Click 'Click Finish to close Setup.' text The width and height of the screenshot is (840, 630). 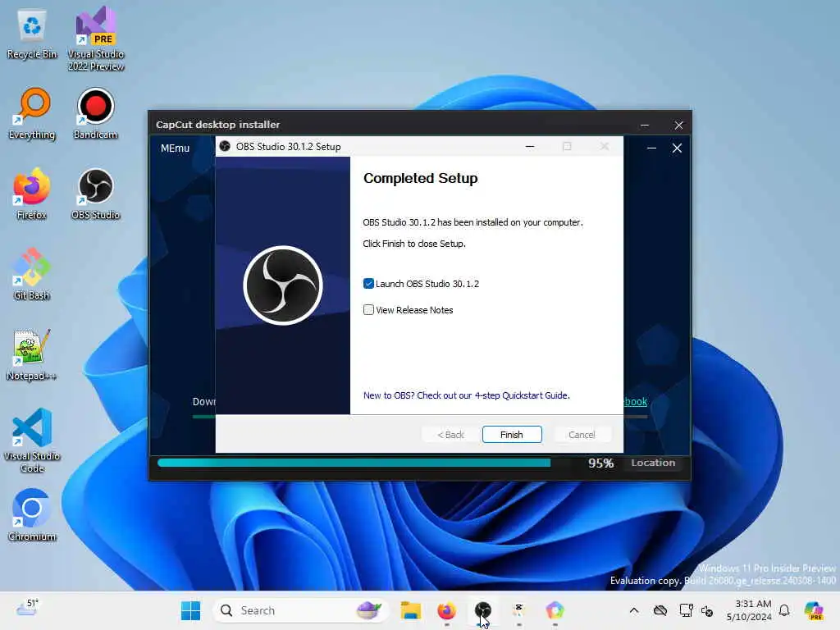tap(414, 244)
